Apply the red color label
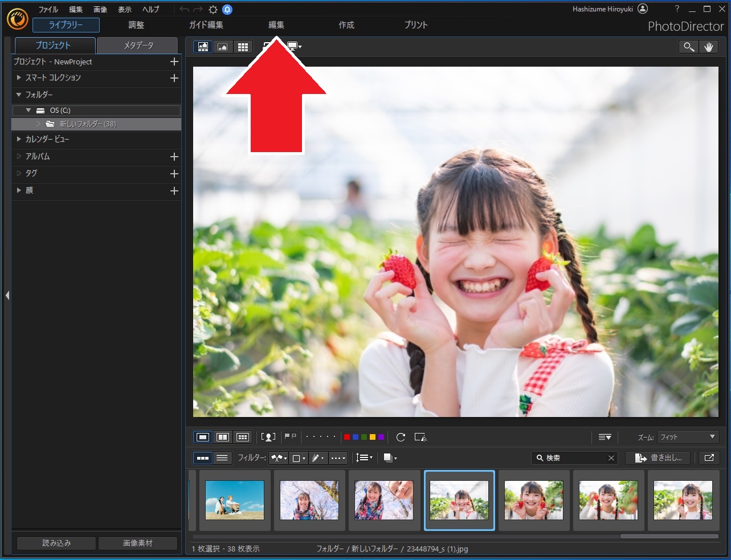The height and width of the screenshot is (560, 731). 346,437
